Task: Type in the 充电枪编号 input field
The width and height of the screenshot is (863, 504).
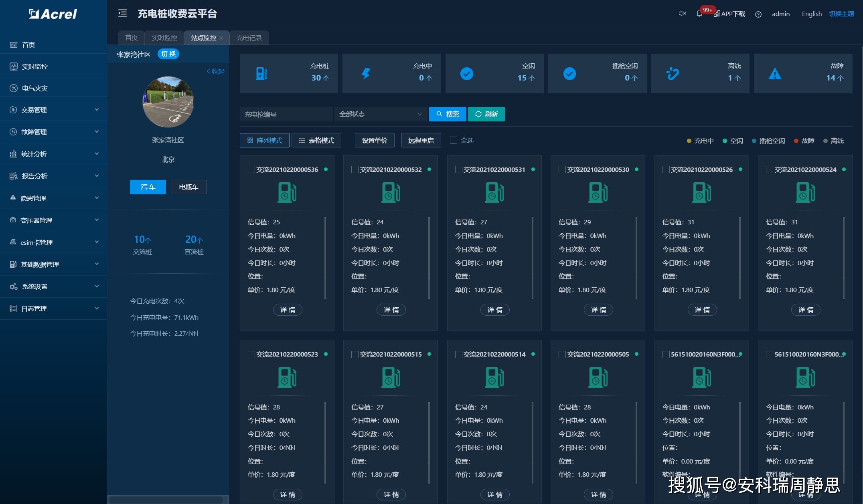Action: [x=286, y=114]
